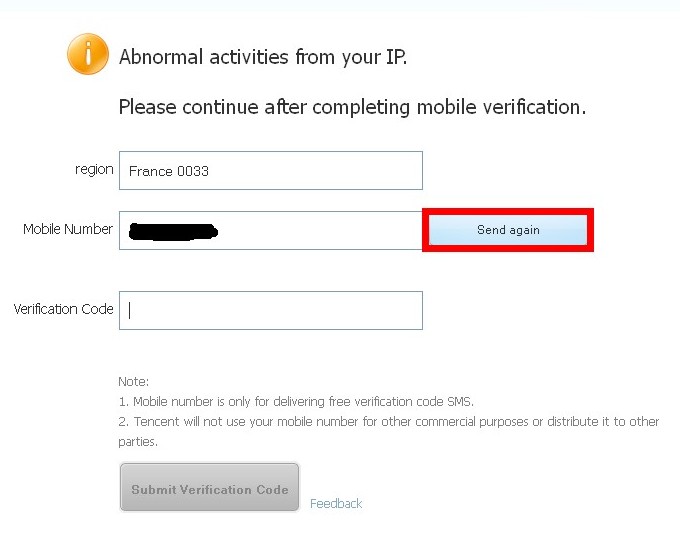This screenshot has width=680, height=558.
Task: Click the "Abnormal activities from your IP" heading
Action: coord(263,57)
